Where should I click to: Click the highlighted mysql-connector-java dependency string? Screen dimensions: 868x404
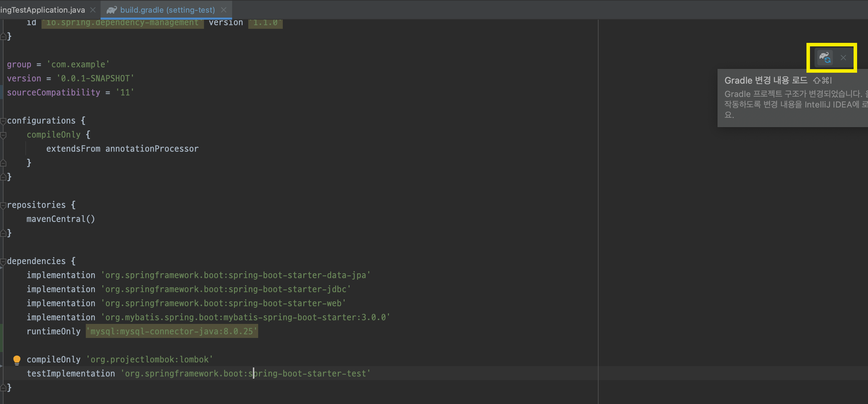pos(172,331)
